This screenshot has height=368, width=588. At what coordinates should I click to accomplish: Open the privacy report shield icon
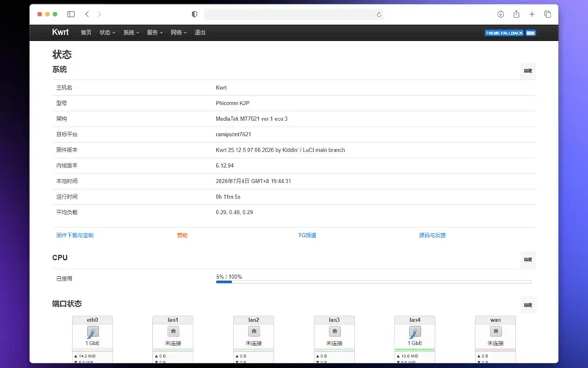[x=194, y=14]
